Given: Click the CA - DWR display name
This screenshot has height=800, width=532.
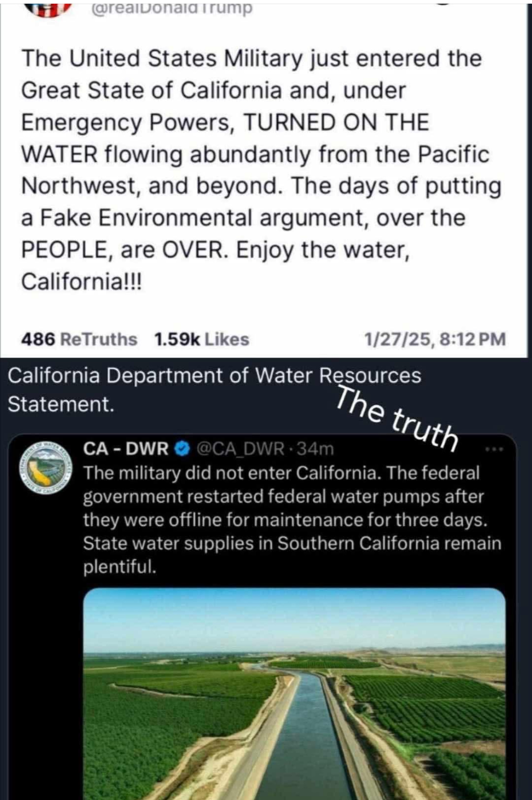Looking at the screenshot, I should tap(125, 449).
